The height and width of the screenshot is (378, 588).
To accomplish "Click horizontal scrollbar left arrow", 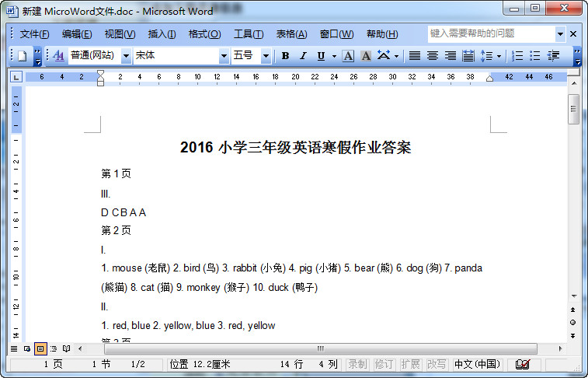I will point(80,348).
